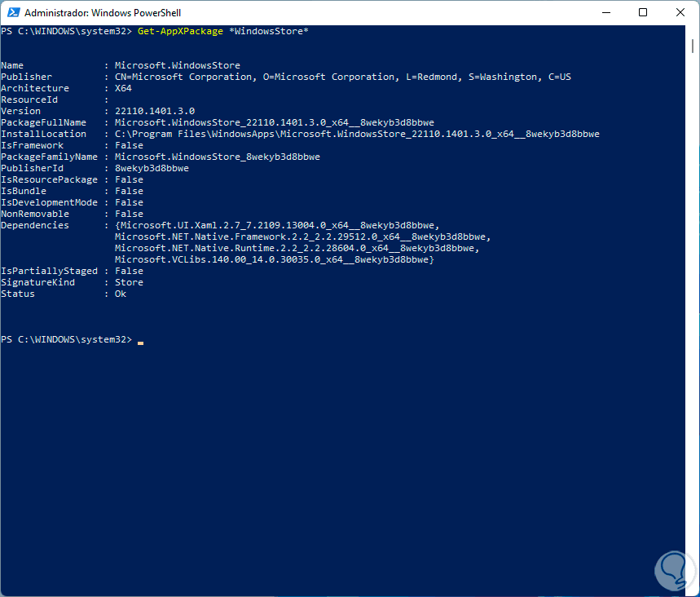Click the PublisherId value 8wekyb3d8bbwe
700x597 pixels.
coord(152,168)
